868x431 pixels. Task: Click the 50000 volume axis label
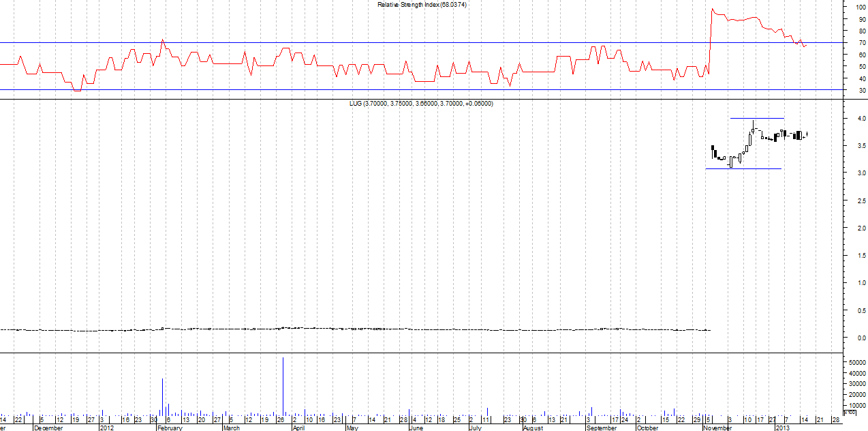(x=857, y=364)
